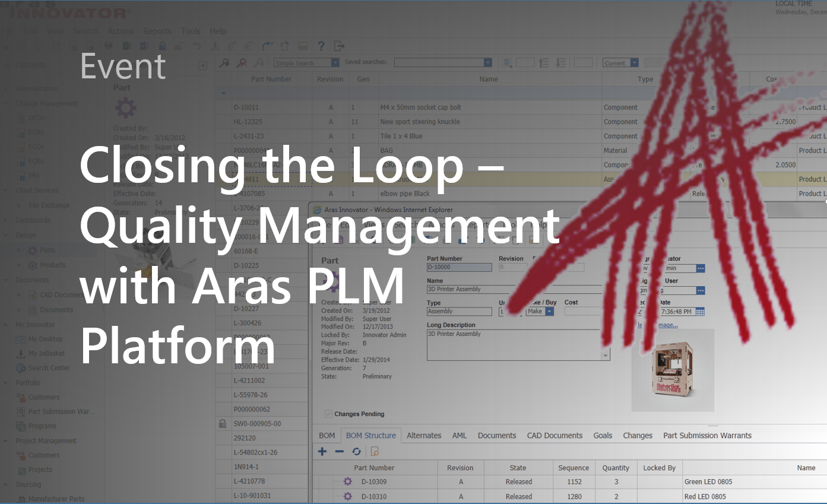Toggle the Changes Pending checkbox
The image size is (827, 504).
(328, 414)
